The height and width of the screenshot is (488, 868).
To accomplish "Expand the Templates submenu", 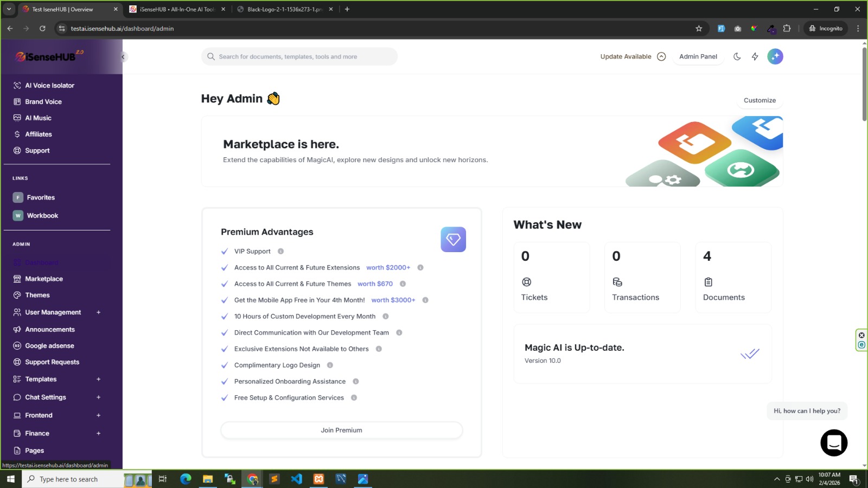I will click(99, 380).
